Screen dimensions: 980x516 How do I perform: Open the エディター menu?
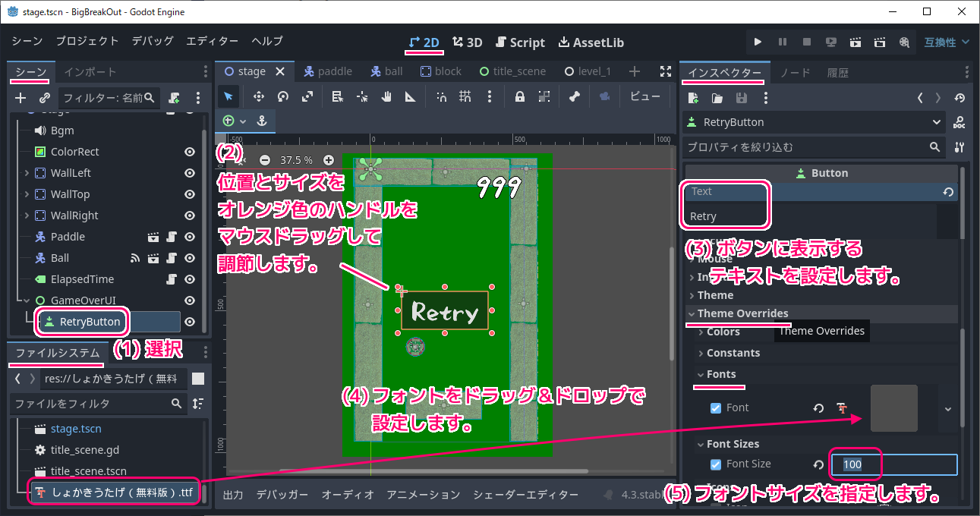pyautogui.click(x=213, y=41)
